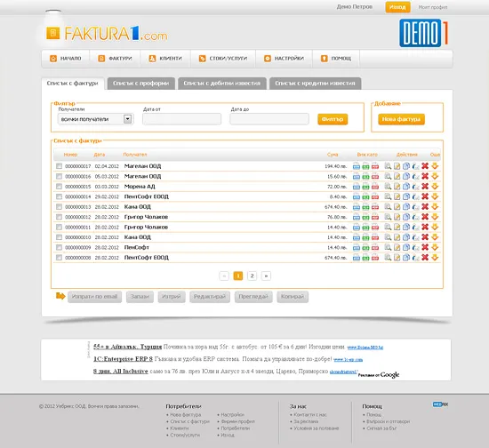
Task: Open the ФАКТУРИ menu item
Action: pos(115,59)
